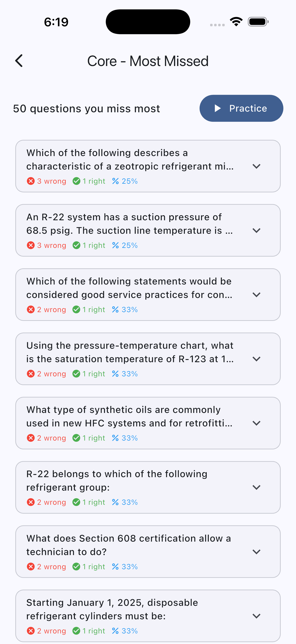
Task: Go back using the back arrow
Action: click(19, 61)
